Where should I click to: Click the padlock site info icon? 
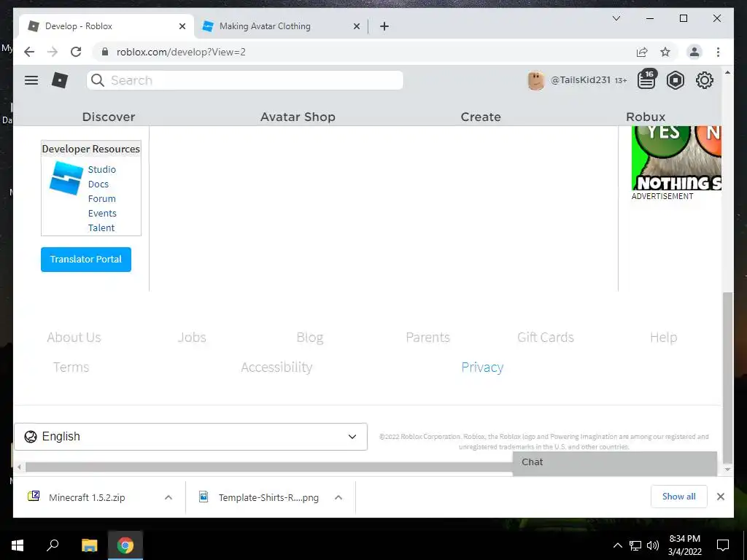pos(105,52)
